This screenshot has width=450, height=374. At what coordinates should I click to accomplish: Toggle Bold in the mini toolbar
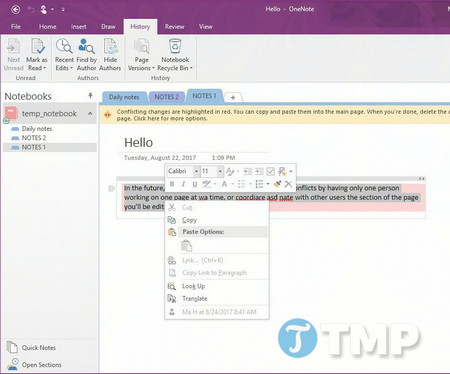pos(172,184)
